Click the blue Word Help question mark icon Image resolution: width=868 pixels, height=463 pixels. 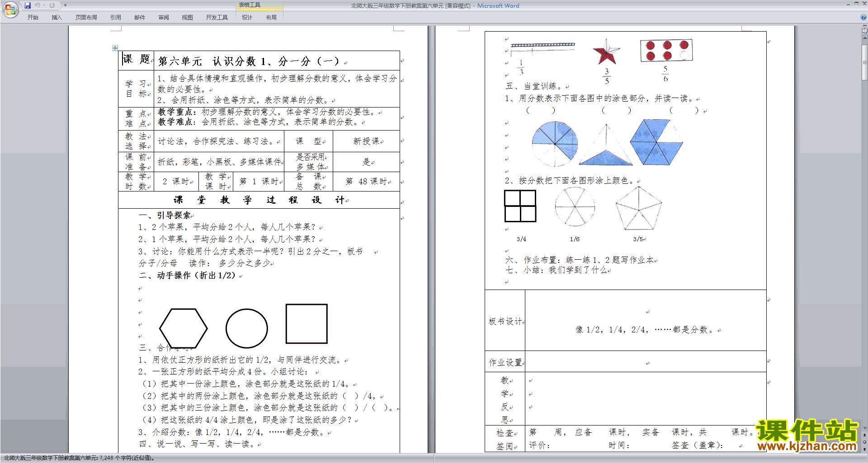[863, 17]
